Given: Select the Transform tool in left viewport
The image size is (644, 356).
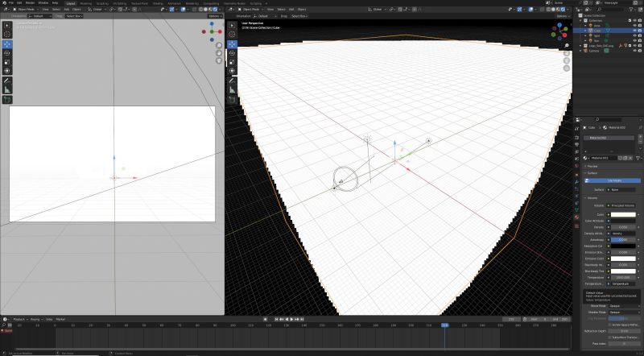Looking at the screenshot, I should click(7, 71).
